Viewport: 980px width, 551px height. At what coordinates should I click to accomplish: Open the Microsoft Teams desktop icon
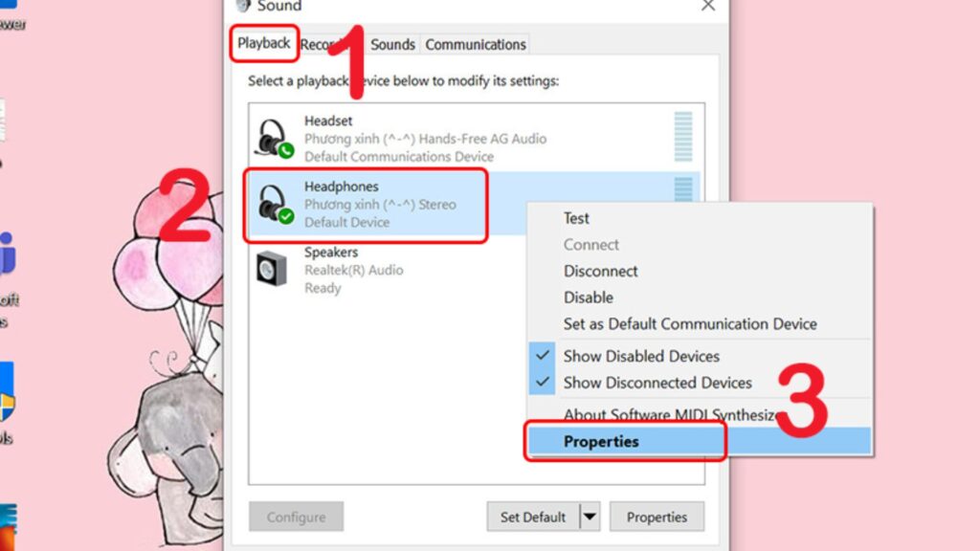pyautogui.click(x=8, y=253)
